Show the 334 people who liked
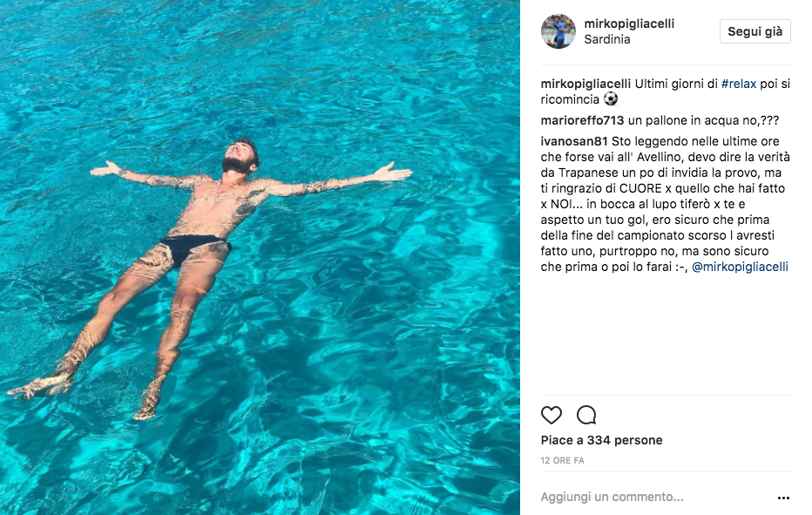812x515 pixels. 601,440
